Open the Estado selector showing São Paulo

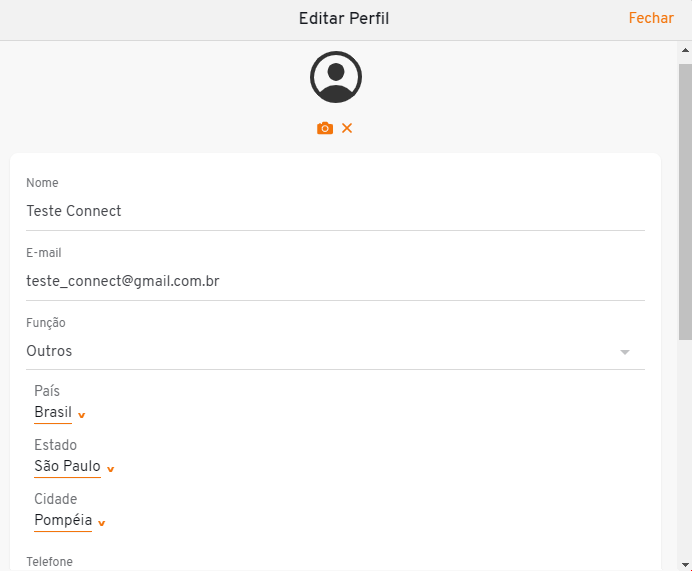68,466
